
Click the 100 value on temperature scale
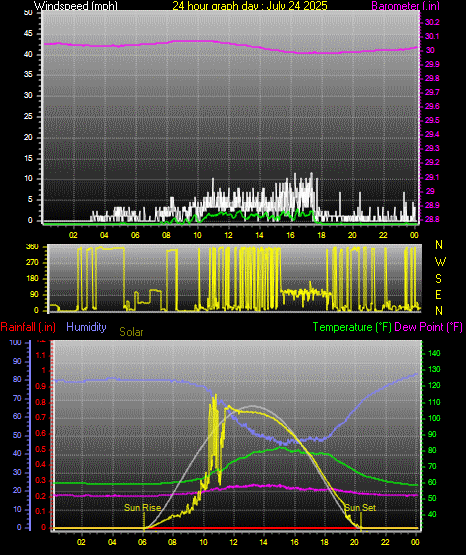pyautogui.click(x=434, y=418)
